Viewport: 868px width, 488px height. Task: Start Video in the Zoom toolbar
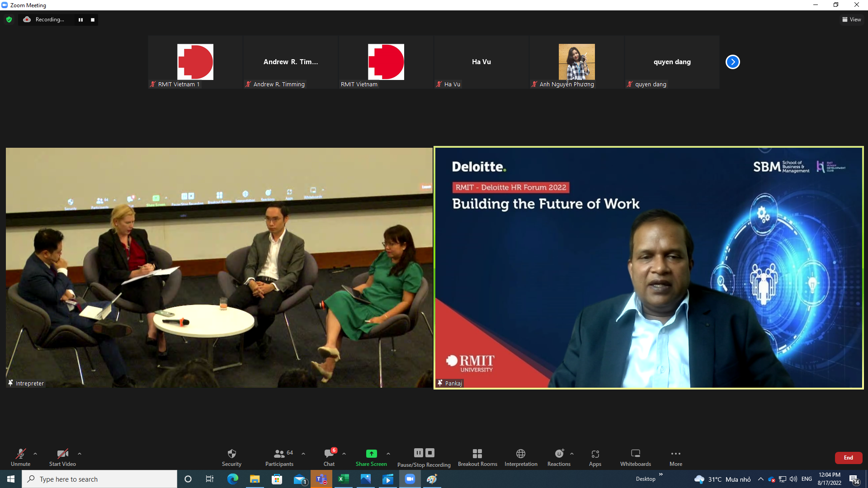(62, 457)
